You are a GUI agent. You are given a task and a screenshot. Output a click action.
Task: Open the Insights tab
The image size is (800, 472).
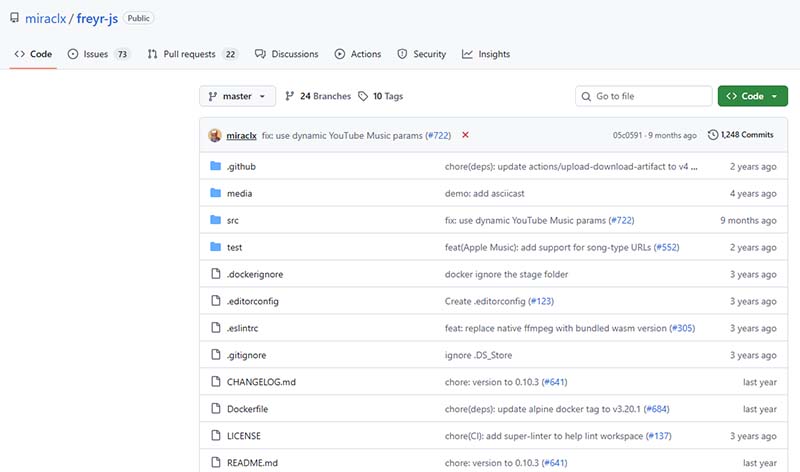pos(486,54)
